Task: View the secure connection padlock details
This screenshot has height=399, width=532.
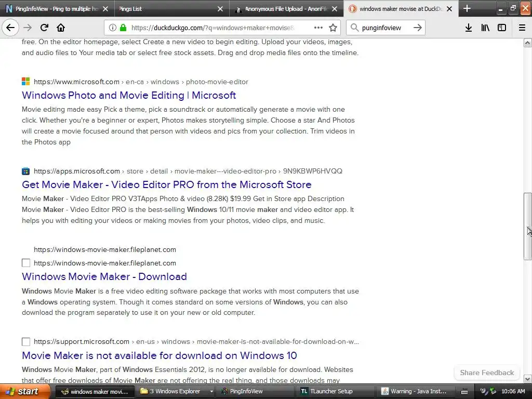Action: pyautogui.click(x=123, y=28)
